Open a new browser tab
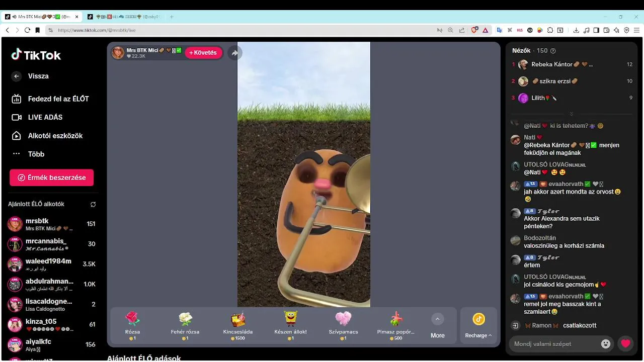This screenshot has height=362, width=644. (x=172, y=17)
